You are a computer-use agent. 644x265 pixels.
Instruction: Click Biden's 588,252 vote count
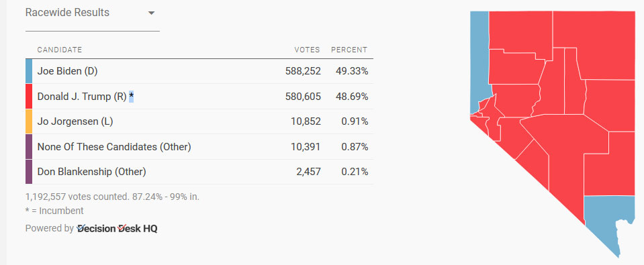click(303, 71)
